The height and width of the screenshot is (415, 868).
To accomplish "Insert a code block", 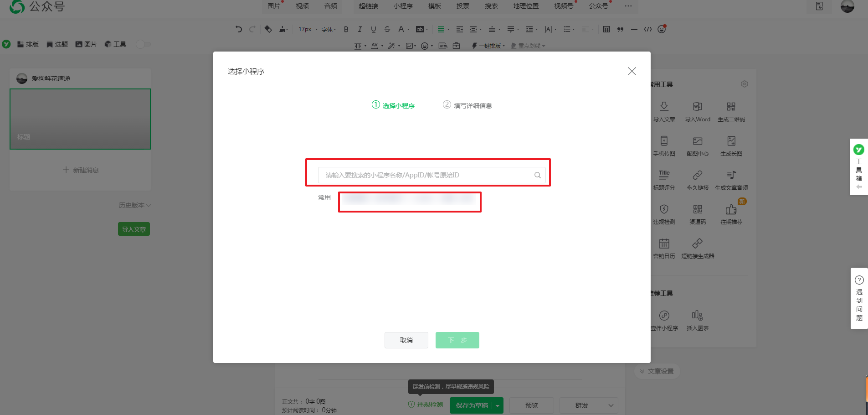I will click(x=647, y=29).
